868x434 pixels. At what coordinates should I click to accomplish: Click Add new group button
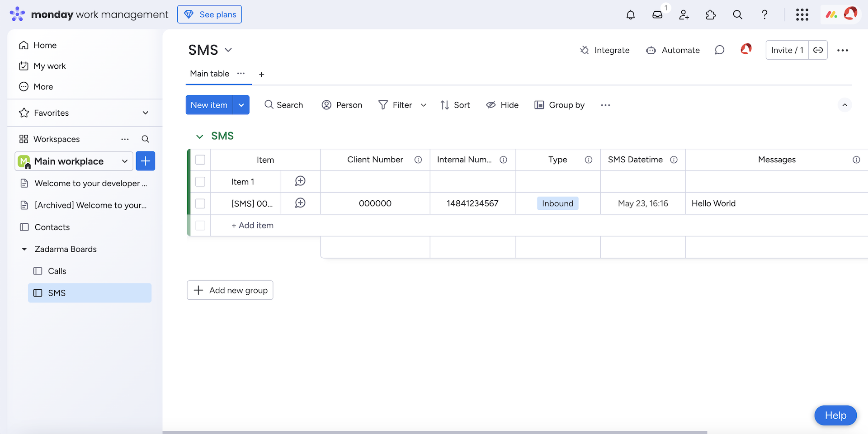tap(230, 290)
